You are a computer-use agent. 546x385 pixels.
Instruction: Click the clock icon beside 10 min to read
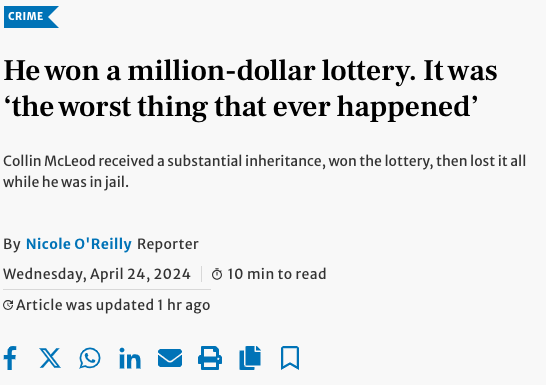coord(217,274)
